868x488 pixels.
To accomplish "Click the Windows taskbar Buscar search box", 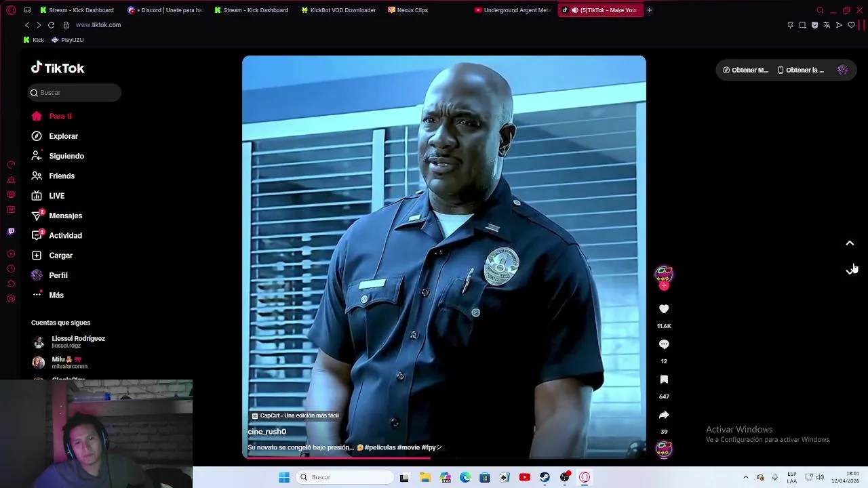I will pos(345,477).
